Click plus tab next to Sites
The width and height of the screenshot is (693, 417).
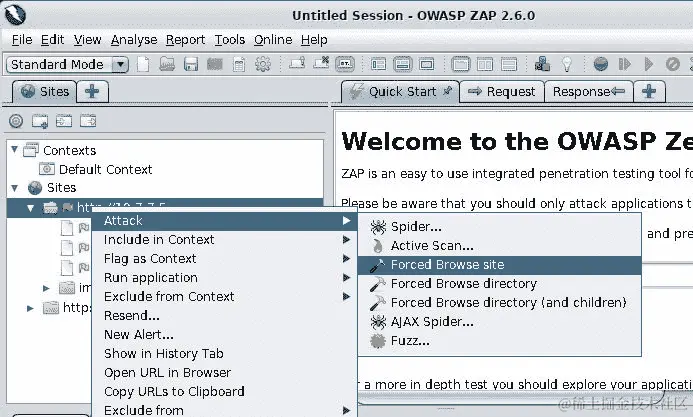92,91
